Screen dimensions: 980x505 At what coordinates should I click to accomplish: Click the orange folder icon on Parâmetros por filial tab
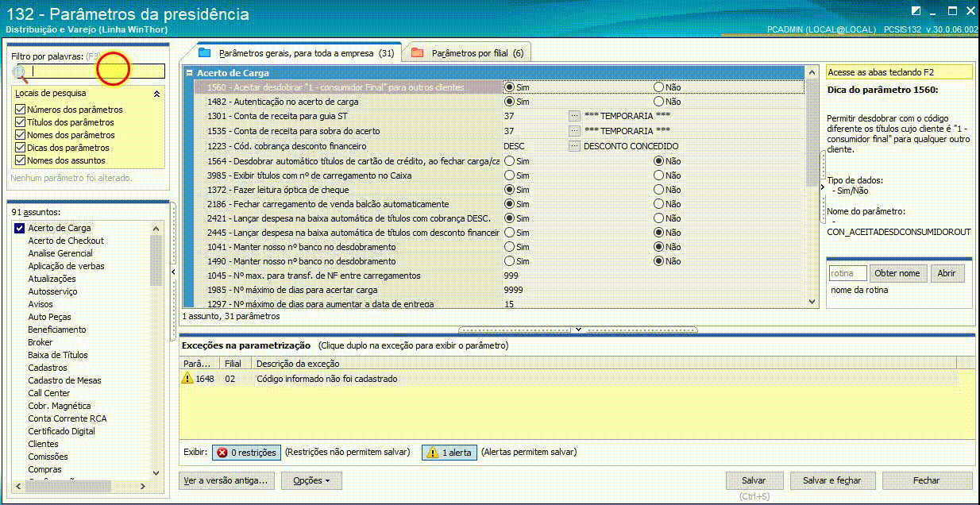pyautogui.click(x=417, y=53)
